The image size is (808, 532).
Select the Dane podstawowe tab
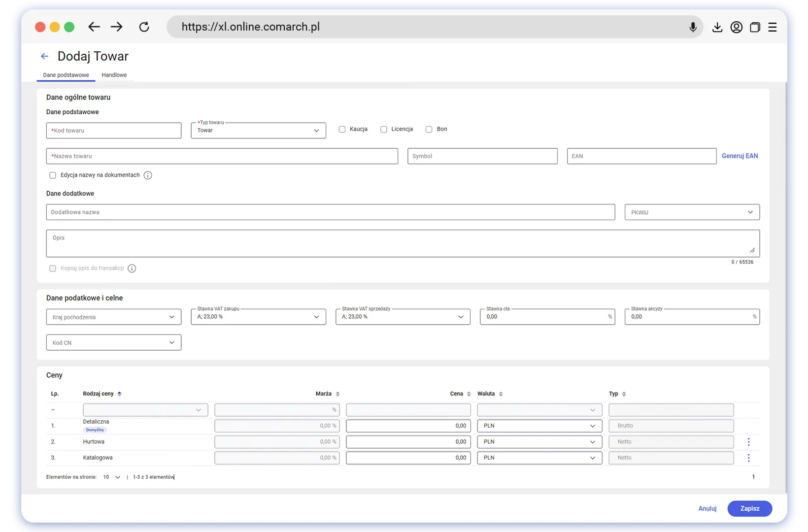click(x=66, y=75)
